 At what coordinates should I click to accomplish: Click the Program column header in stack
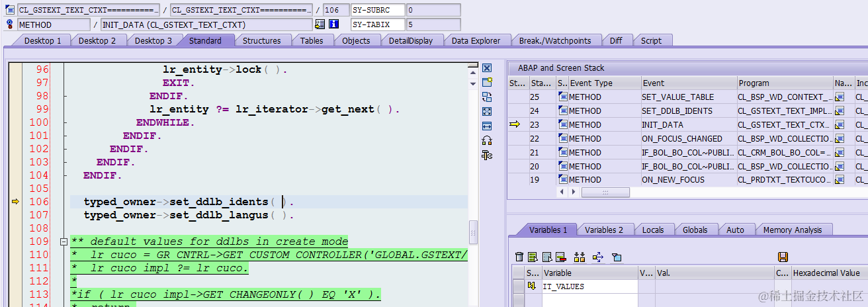785,83
